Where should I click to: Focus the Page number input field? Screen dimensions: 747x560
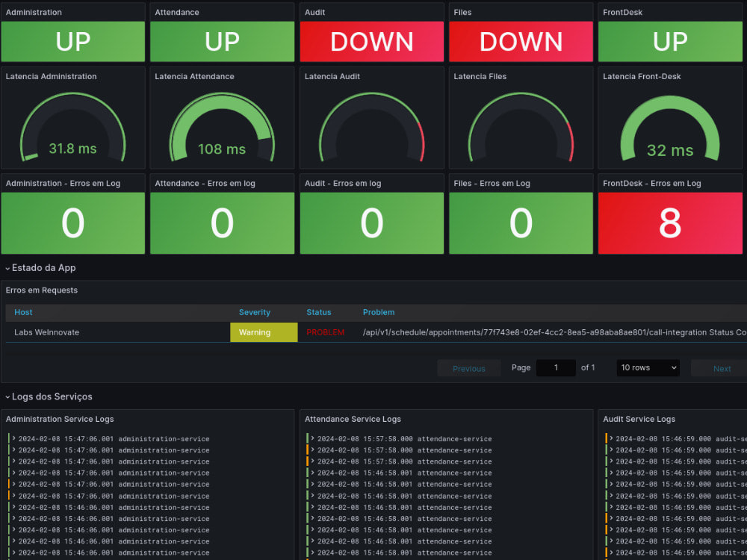556,367
